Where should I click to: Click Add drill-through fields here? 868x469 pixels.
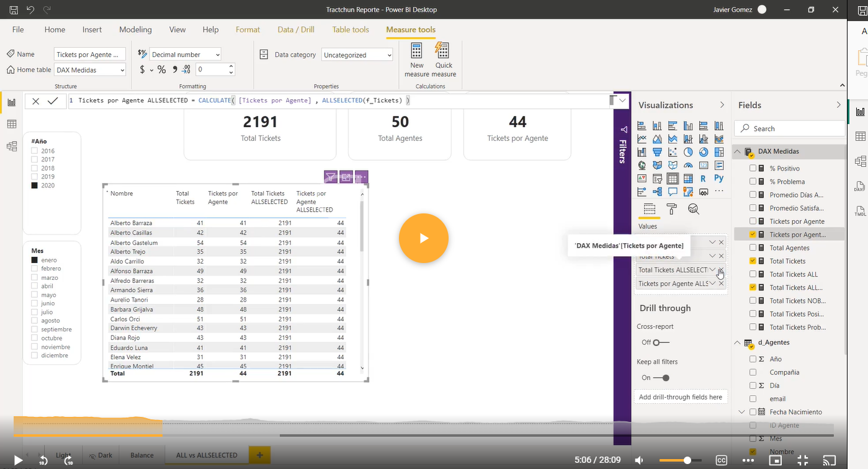coord(681,397)
